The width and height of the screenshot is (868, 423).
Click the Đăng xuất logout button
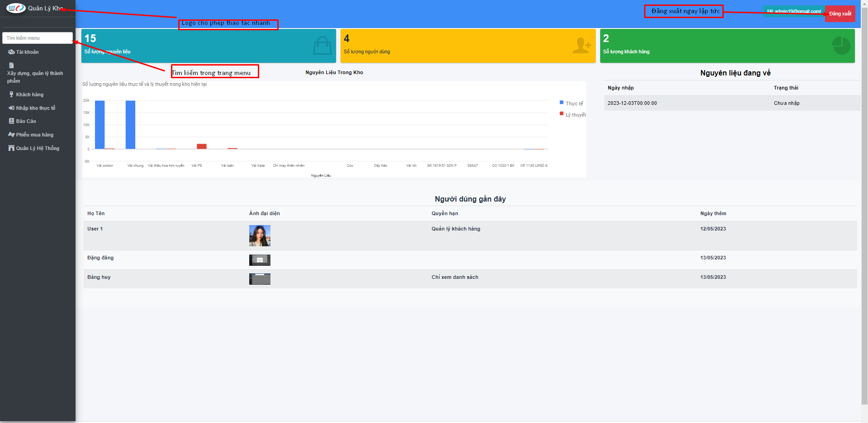(x=840, y=14)
